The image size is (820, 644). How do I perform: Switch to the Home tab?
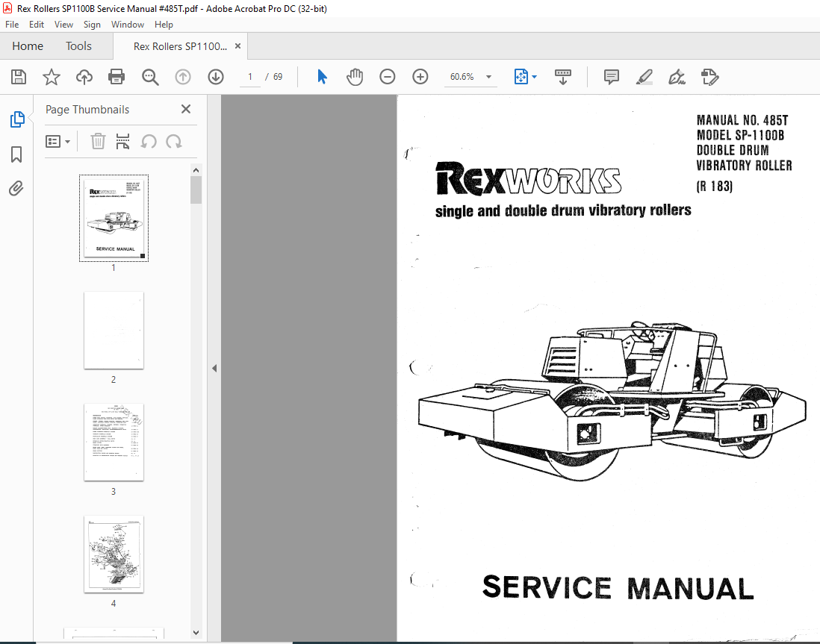28,46
